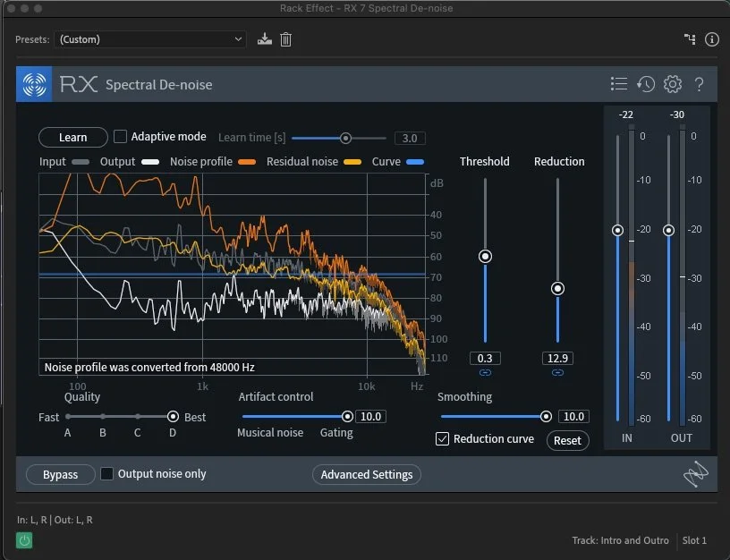This screenshot has width=730, height=560.
Task: Select Quality setting C
Action: 138,417
